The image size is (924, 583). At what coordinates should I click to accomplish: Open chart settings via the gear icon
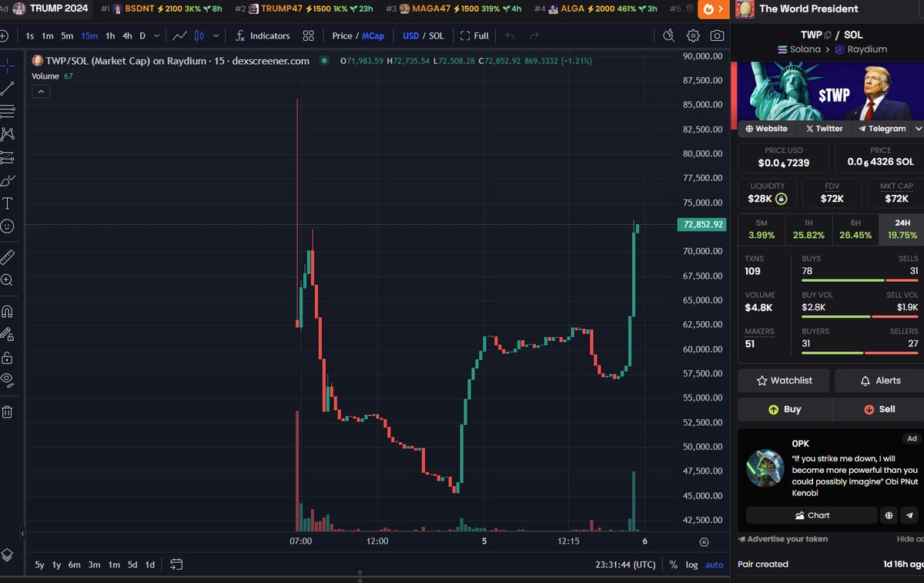coord(692,35)
